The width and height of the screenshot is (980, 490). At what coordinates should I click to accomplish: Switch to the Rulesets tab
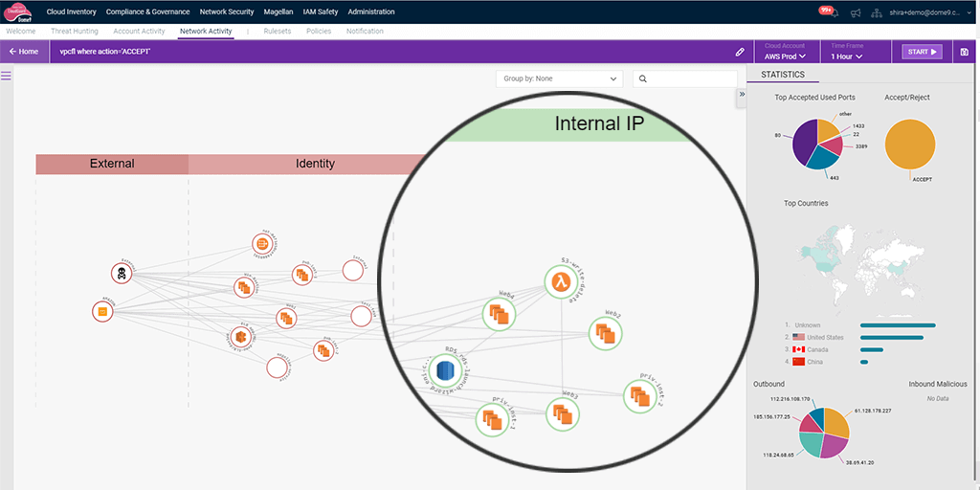(x=278, y=32)
